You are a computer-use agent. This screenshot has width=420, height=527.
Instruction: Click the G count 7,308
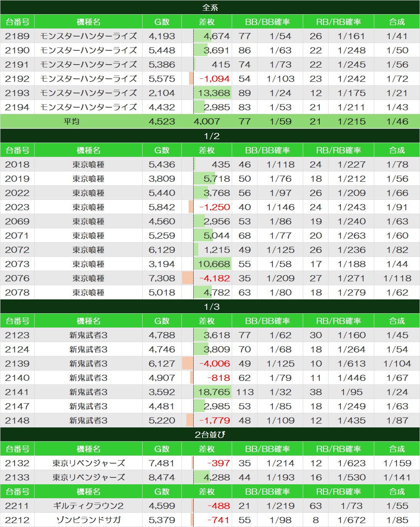(x=162, y=278)
